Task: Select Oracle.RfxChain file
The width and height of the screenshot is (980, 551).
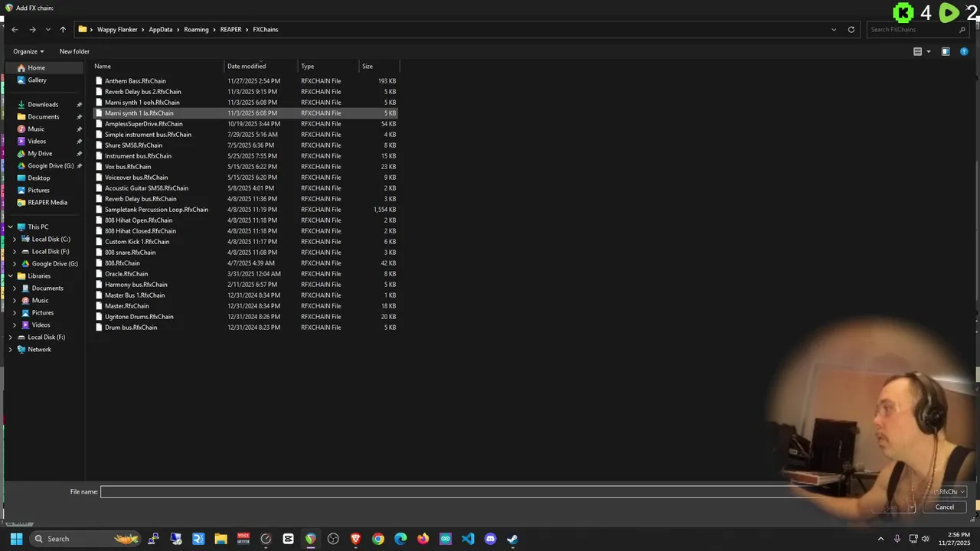Action: point(245,273)
